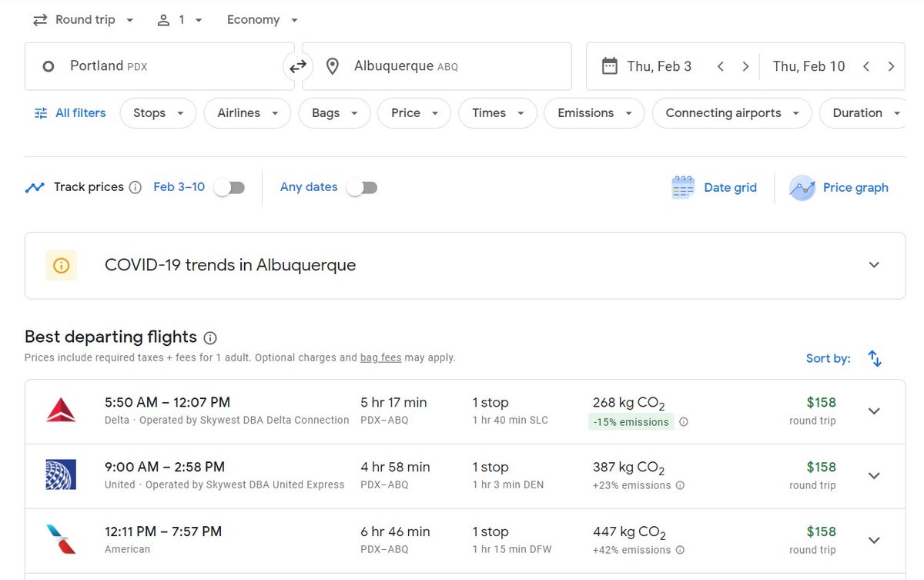This screenshot has width=924, height=580.
Task: Click the Delta airline logo
Action: pyautogui.click(x=60, y=410)
